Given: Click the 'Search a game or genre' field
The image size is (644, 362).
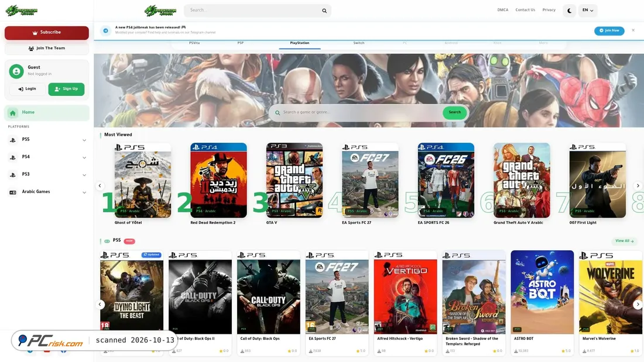Looking at the screenshot, I should [362, 112].
